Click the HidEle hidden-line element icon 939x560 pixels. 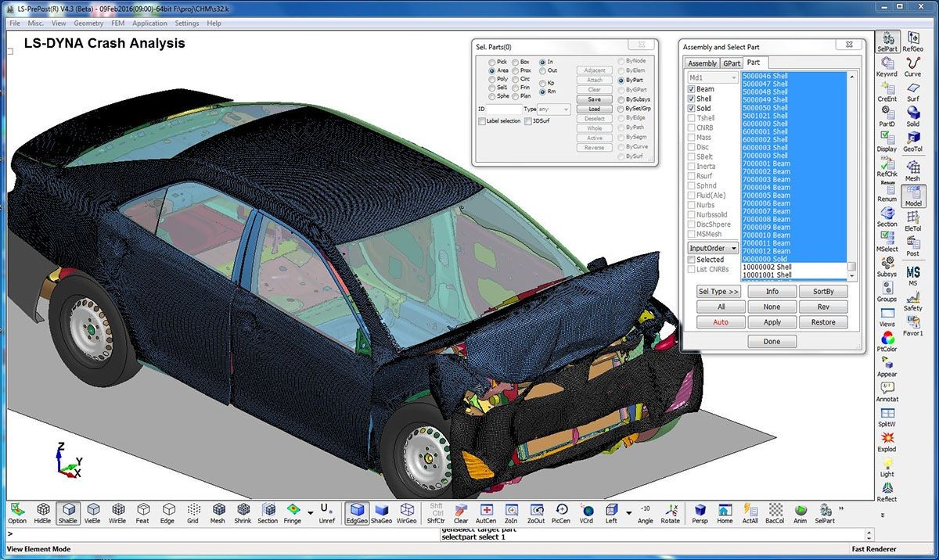tap(43, 512)
